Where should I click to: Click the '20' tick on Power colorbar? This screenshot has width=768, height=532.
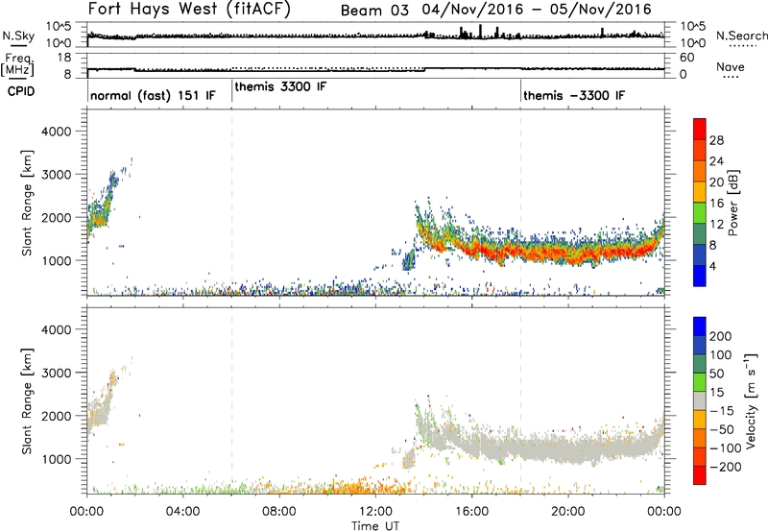click(716, 182)
